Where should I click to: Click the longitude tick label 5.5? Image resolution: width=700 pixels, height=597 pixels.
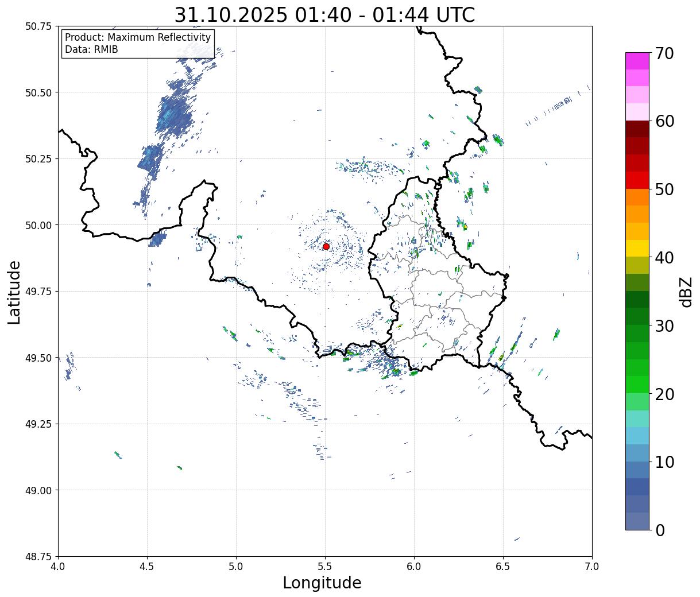pos(325,567)
